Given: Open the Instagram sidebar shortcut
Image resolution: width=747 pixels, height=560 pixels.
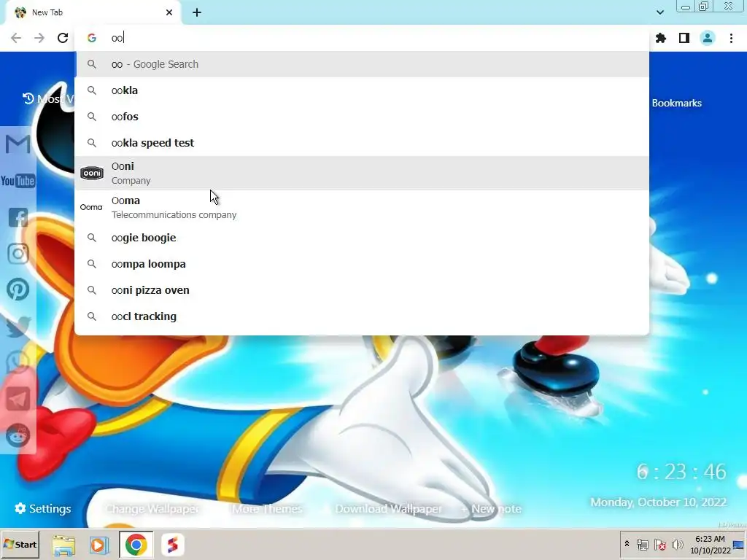Looking at the screenshot, I should [18, 254].
